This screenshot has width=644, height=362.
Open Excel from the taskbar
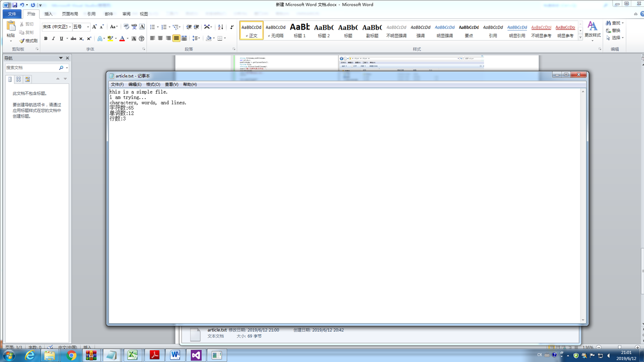click(133, 355)
